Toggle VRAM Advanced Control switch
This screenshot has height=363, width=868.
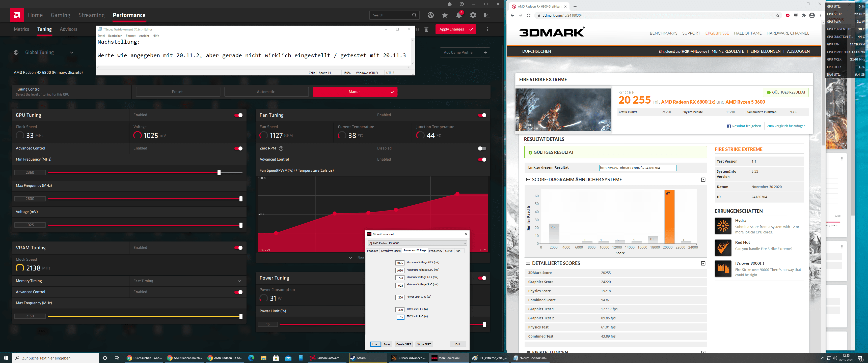[x=238, y=292]
